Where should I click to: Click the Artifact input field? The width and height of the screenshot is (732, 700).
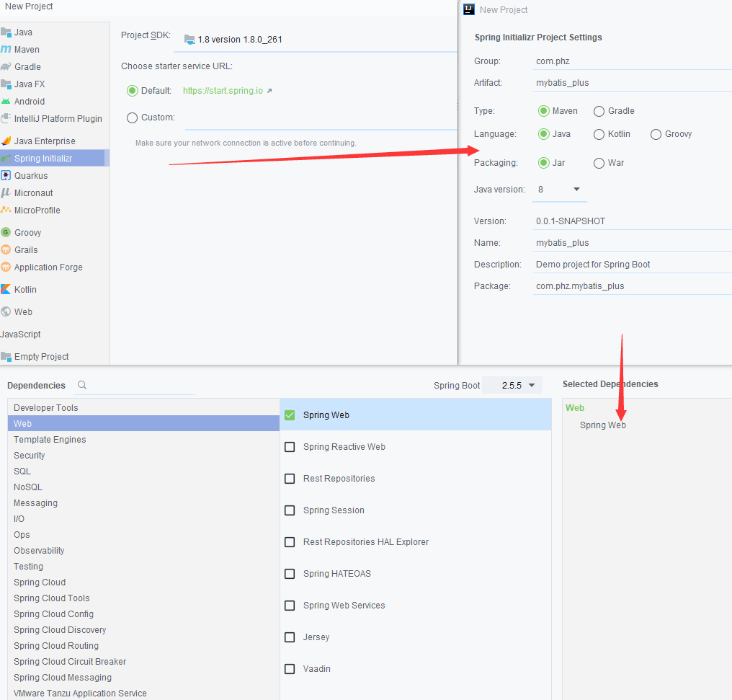click(632, 83)
